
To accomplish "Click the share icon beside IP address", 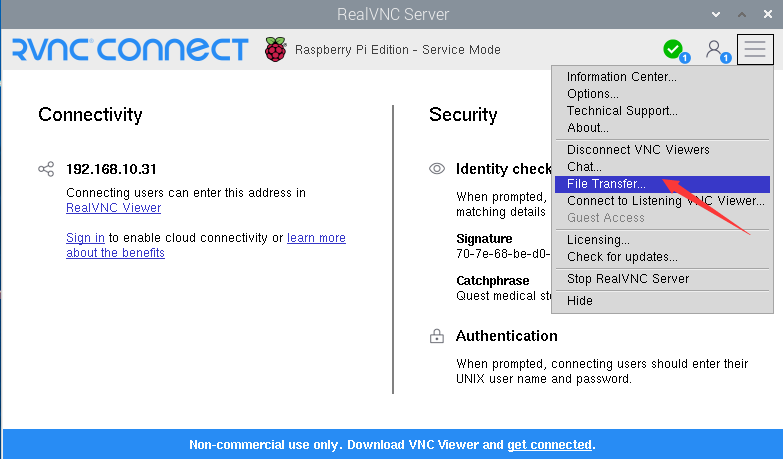I will pyautogui.click(x=46, y=169).
